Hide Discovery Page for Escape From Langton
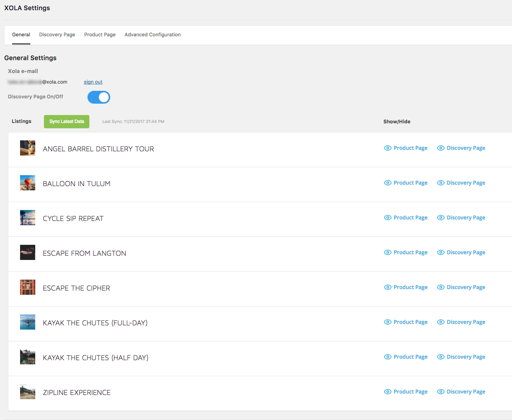The image size is (512, 420). (x=461, y=252)
